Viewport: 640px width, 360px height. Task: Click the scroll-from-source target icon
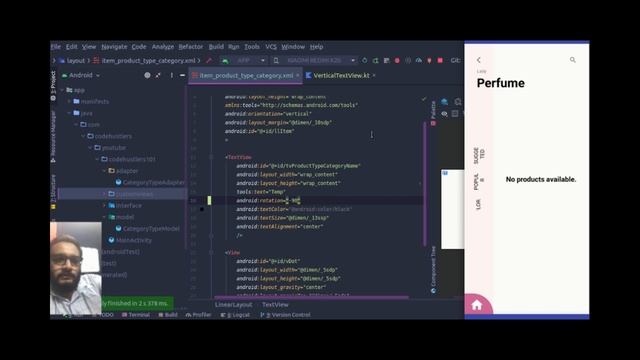(147, 76)
